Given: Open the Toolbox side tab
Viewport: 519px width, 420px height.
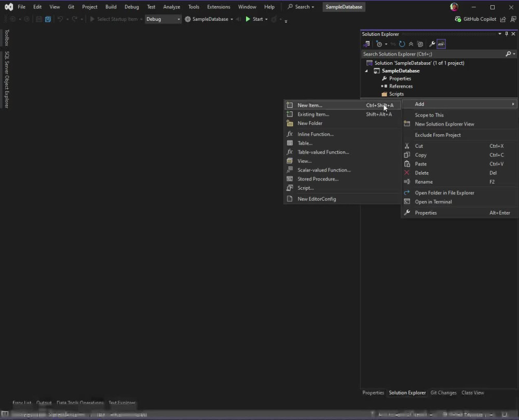Looking at the screenshot, I should pos(7,37).
